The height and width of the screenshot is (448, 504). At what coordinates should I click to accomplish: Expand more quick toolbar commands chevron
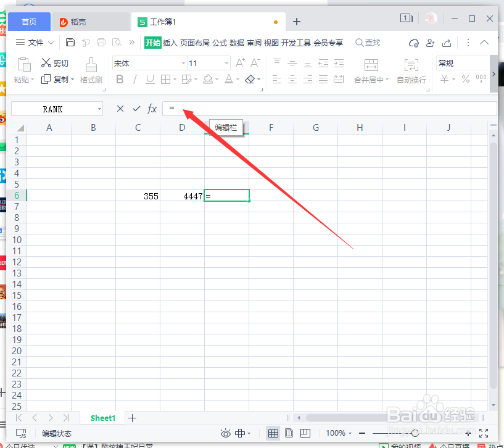pos(132,43)
